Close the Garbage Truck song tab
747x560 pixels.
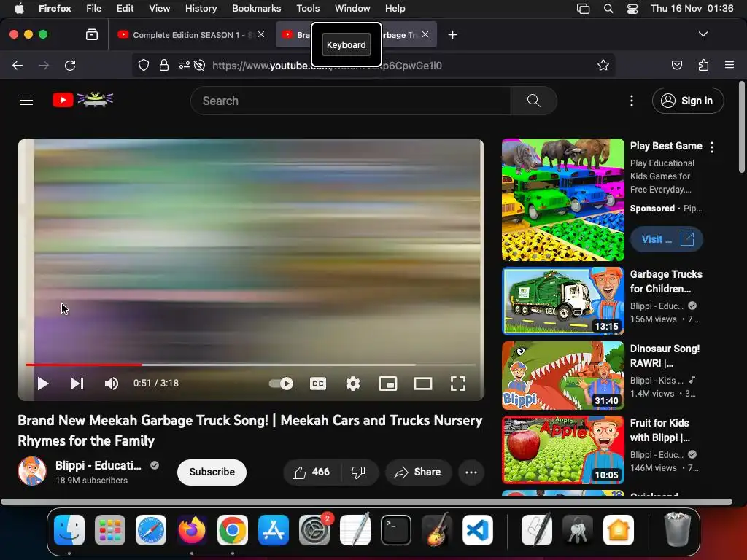point(425,34)
